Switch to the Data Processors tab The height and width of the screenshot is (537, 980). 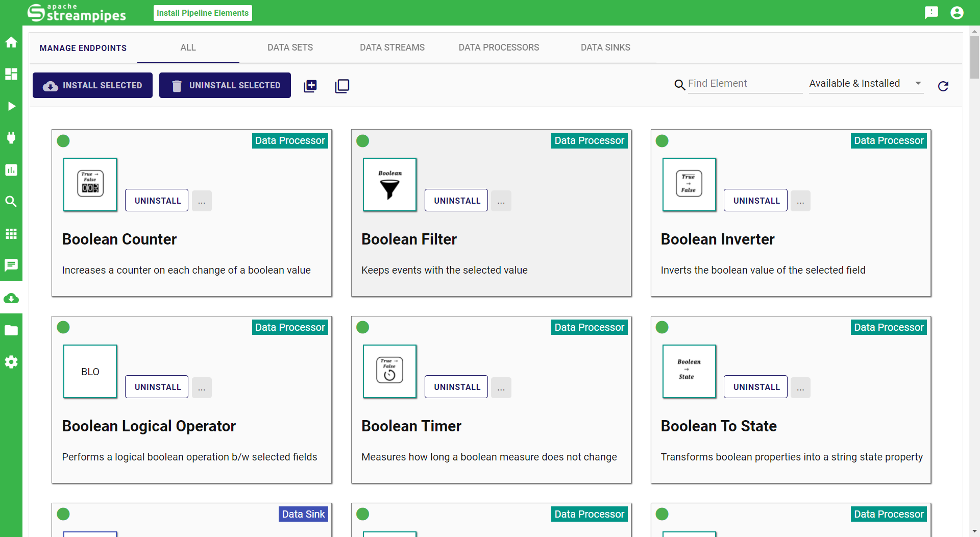pos(499,47)
